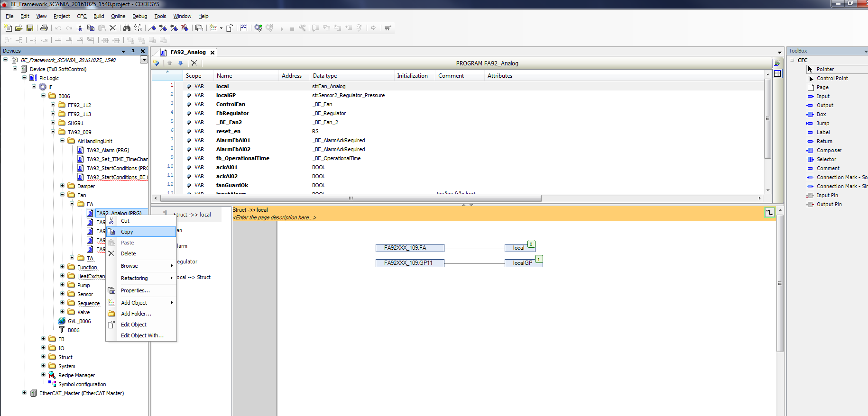Click the variable table horizontal scrollbar
This screenshot has width=868, height=416.
pyautogui.click(x=350, y=198)
